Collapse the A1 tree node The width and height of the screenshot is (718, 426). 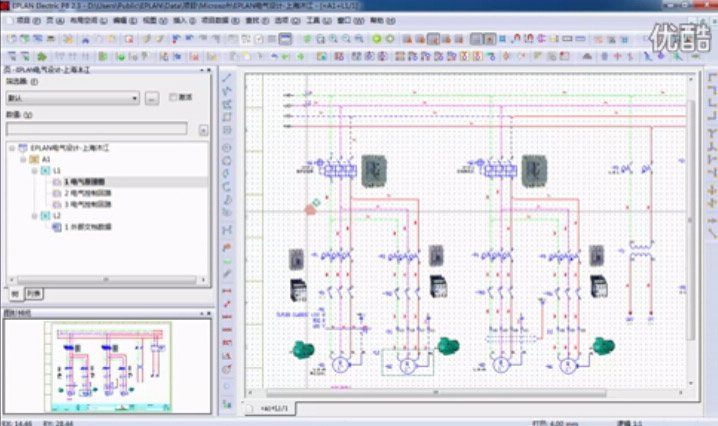(x=23, y=159)
